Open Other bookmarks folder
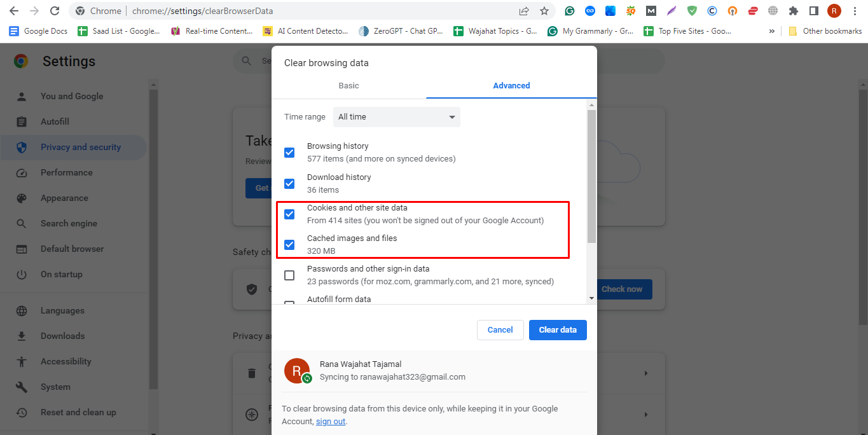868x435 pixels. (x=825, y=31)
